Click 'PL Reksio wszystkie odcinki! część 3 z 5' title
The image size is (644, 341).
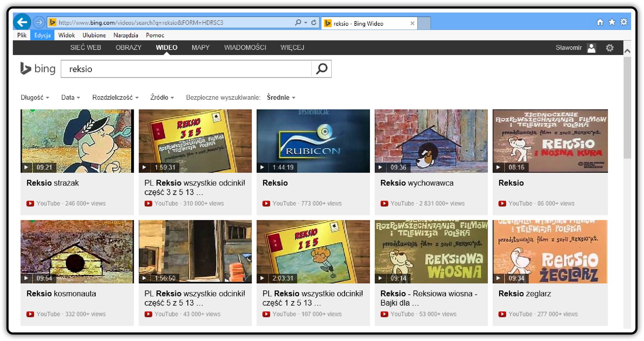coord(195,188)
